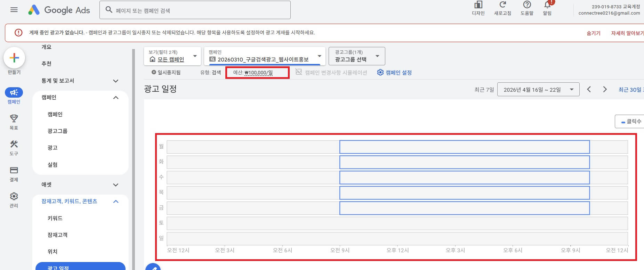The height and width of the screenshot is (270, 644).
Task: Click the 새로고침 refresh icon
Action: coord(502,5)
